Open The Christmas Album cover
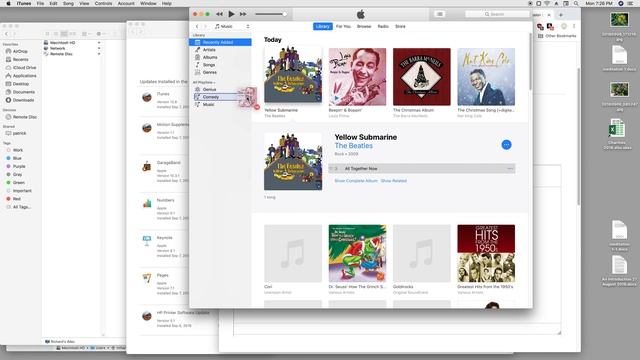This screenshot has width=640, height=360. point(422,77)
